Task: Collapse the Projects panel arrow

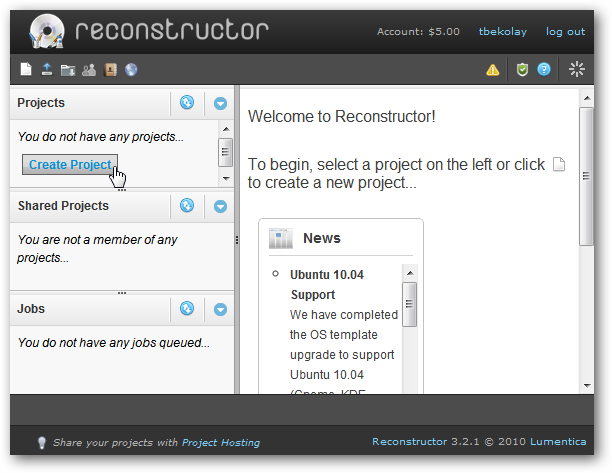Action: [220, 103]
